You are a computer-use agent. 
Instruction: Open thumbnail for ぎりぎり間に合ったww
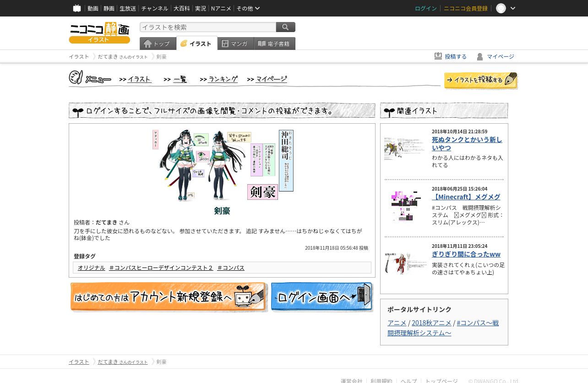point(405,263)
